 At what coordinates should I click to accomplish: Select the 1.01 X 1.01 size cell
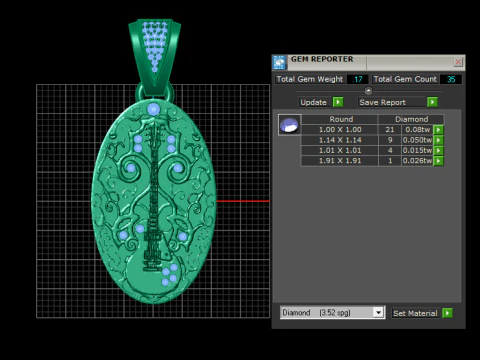(340, 150)
